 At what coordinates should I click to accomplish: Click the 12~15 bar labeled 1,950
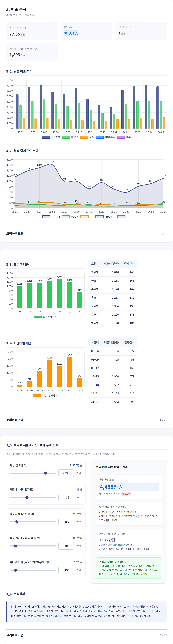pos(50,373)
